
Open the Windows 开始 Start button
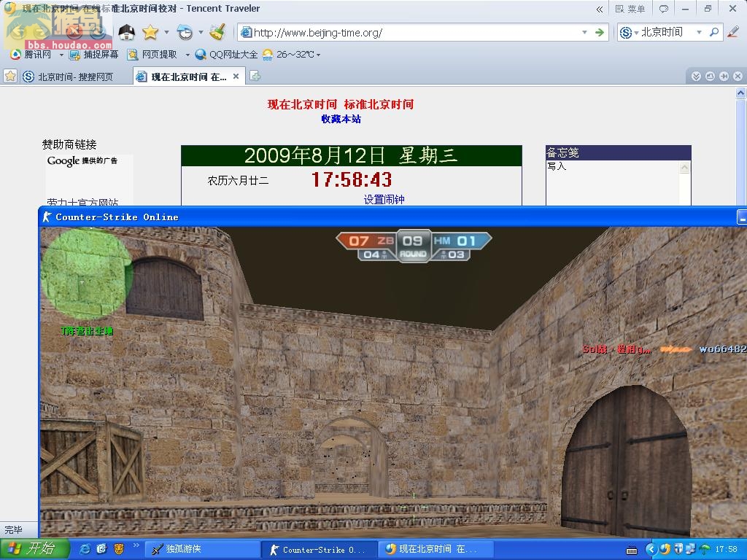34,549
